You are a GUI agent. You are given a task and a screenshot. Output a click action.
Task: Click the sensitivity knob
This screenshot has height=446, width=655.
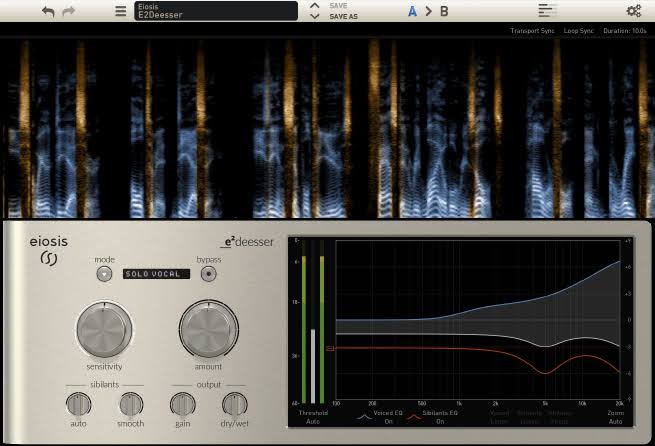[x=104, y=329]
